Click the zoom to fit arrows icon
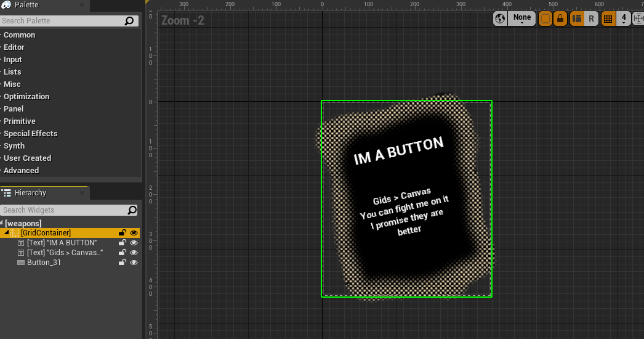Viewport: 644px width, 339px height. (638, 18)
